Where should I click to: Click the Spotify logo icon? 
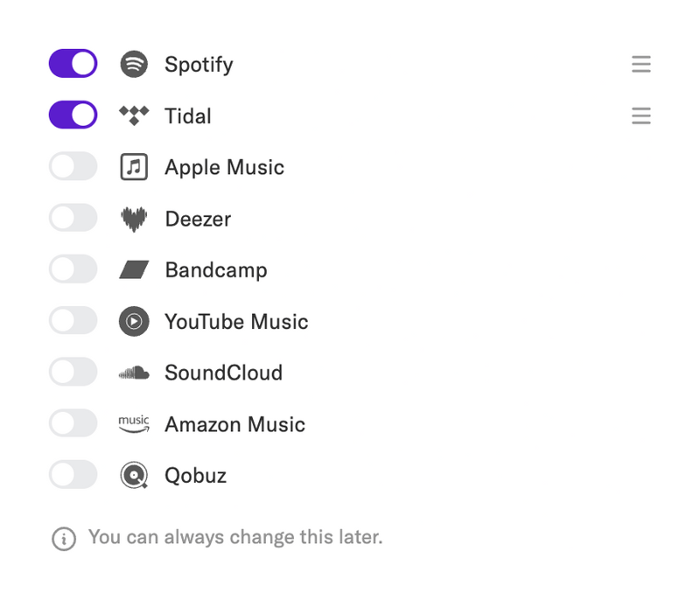(x=133, y=64)
